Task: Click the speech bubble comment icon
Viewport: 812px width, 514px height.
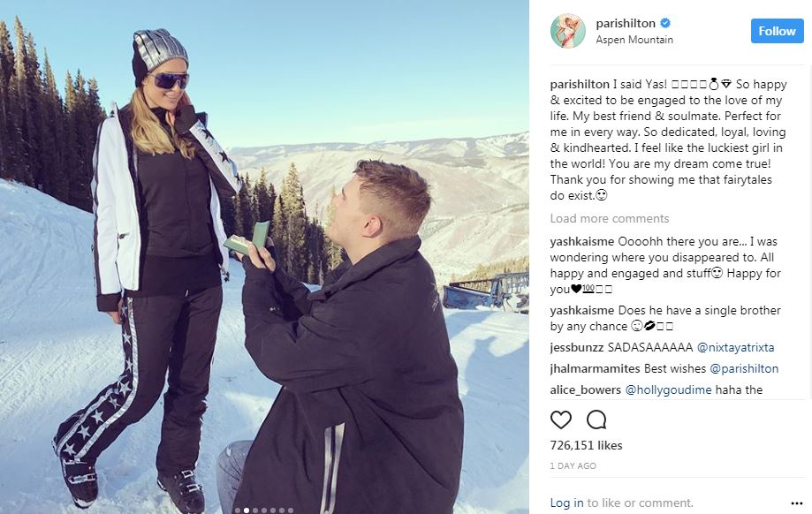Action: coord(596,420)
